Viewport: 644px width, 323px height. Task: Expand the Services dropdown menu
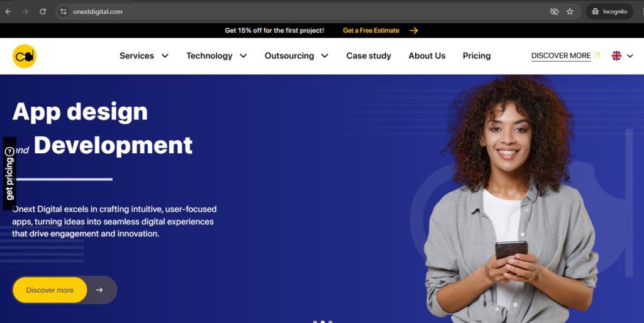pos(144,56)
